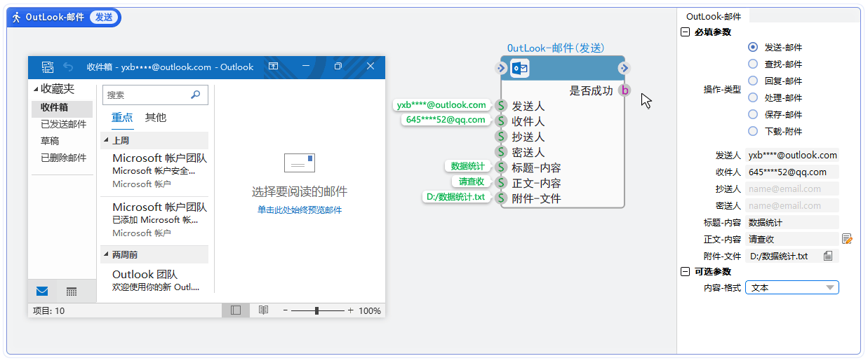Choose the 下载-附件 operation type

pyautogui.click(x=753, y=131)
